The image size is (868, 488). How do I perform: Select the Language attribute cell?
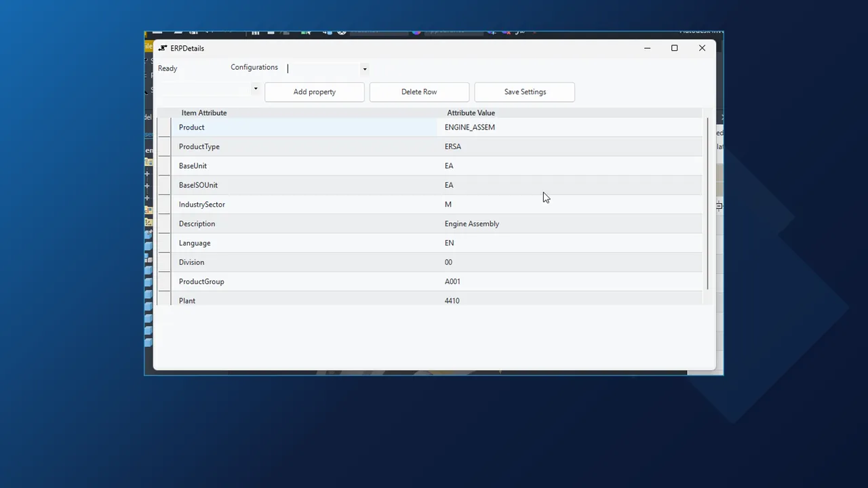[x=305, y=243]
